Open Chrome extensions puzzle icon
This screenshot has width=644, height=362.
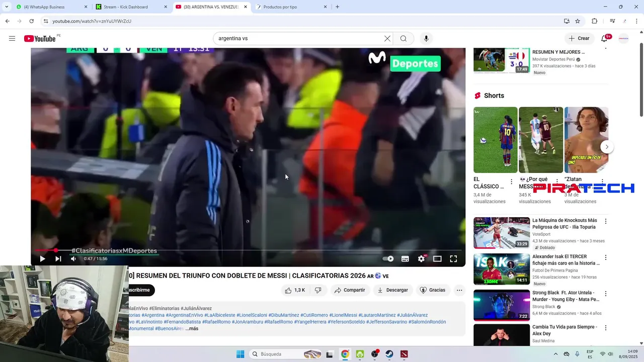point(594,21)
